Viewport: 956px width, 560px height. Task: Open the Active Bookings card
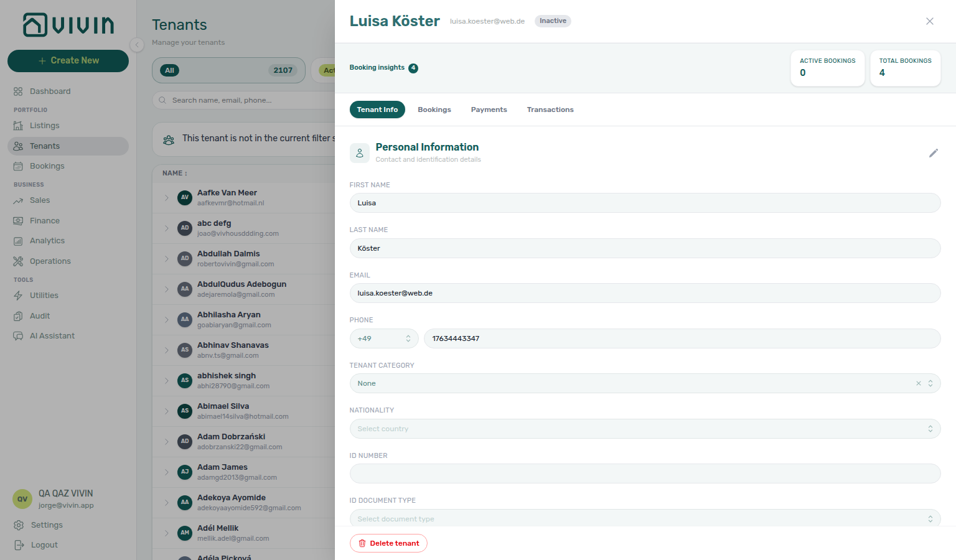tap(828, 68)
